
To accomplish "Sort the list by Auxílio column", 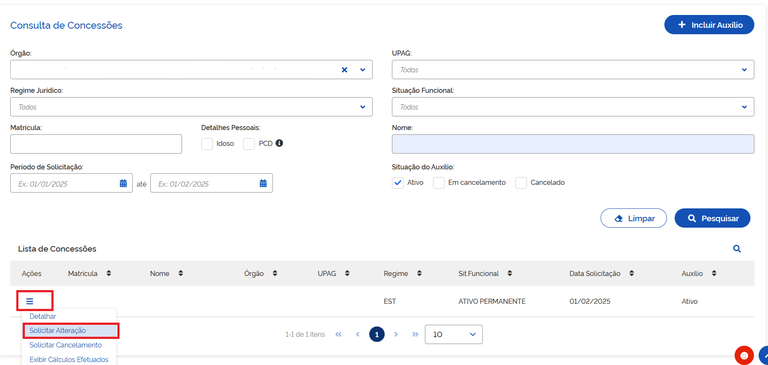I will [x=714, y=273].
